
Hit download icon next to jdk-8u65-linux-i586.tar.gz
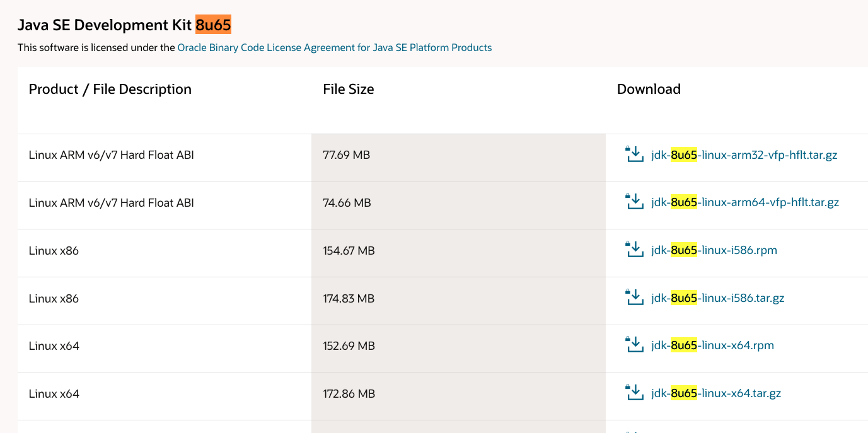click(x=634, y=297)
